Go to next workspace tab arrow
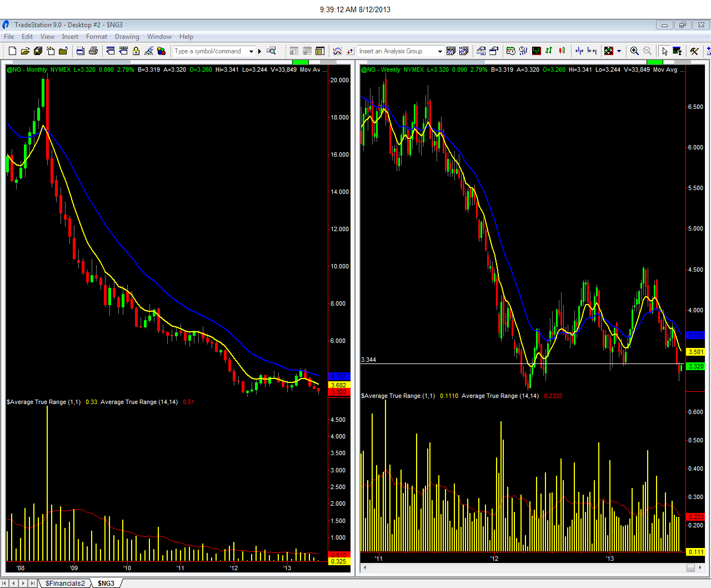Screen dimensions: 711x588 pyautogui.click(x=23, y=583)
